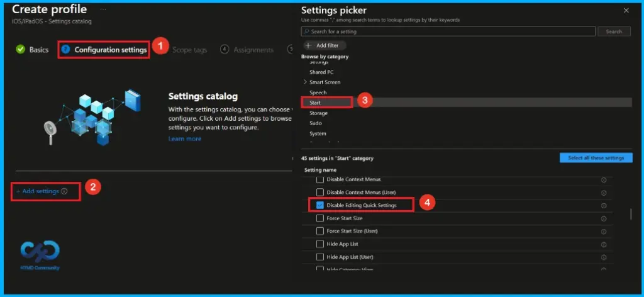The image size is (644, 297).
Task: Uncheck the Disable Editing Quick Settings checkbox
Action: (x=320, y=205)
